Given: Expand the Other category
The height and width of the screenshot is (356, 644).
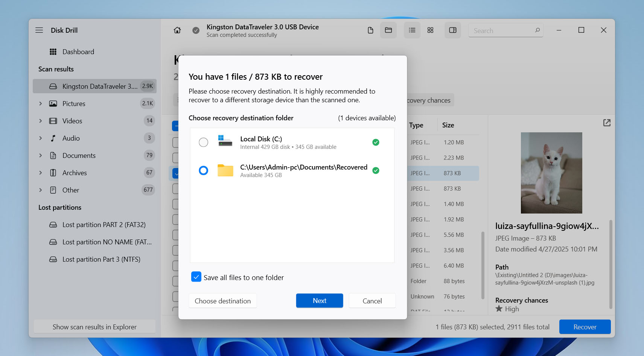Looking at the screenshot, I should (x=41, y=190).
